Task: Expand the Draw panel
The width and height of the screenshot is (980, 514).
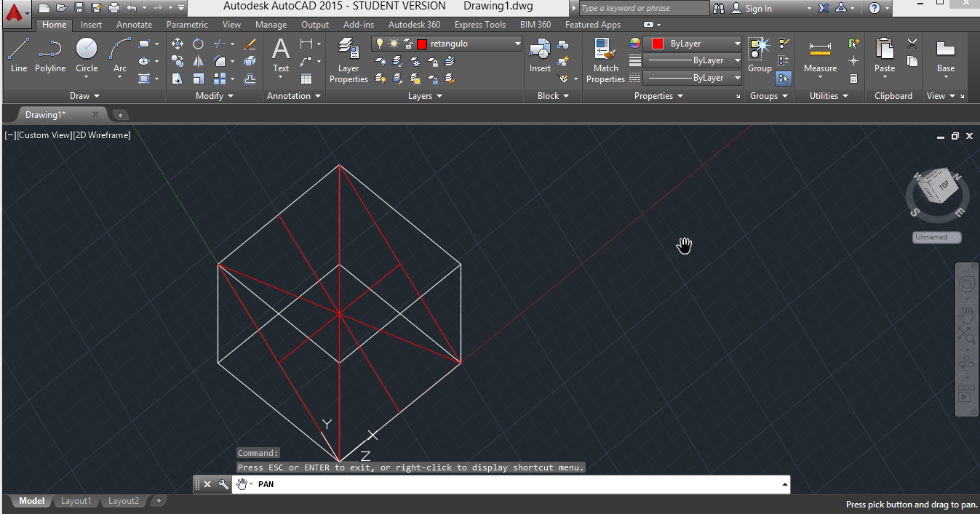Action: click(84, 96)
